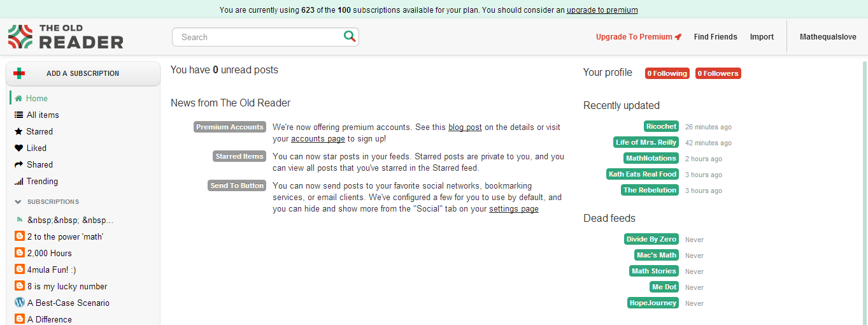Open the Find Friends page
868x325 pixels.
715,37
